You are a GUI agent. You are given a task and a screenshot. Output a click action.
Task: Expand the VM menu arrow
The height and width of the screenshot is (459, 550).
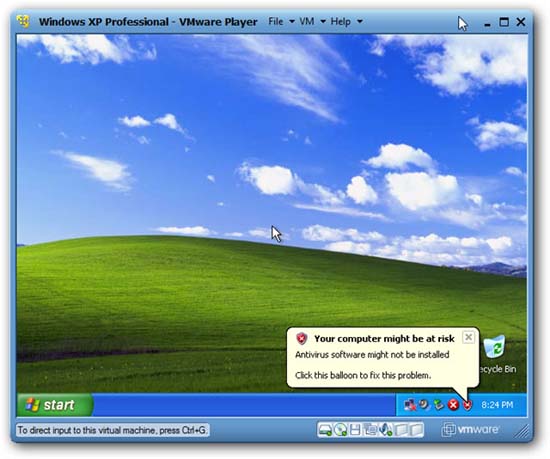[323, 22]
